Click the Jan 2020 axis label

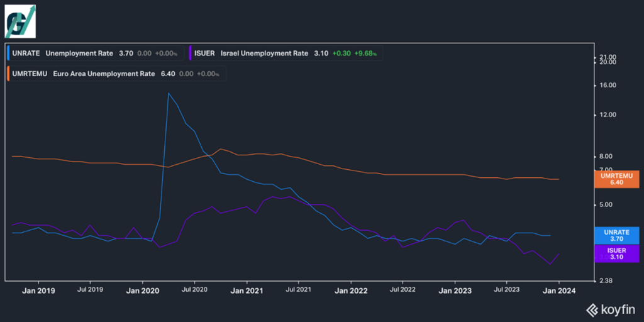click(x=142, y=291)
